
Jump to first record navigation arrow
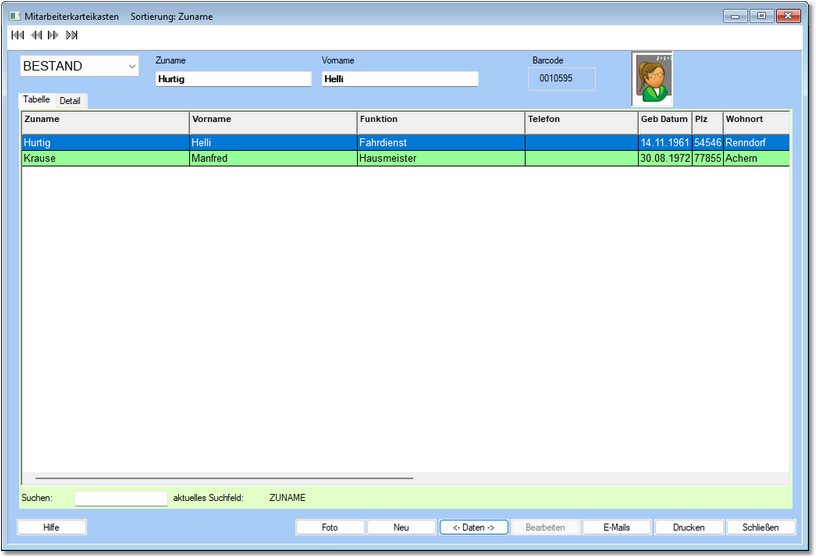click(x=17, y=35)
